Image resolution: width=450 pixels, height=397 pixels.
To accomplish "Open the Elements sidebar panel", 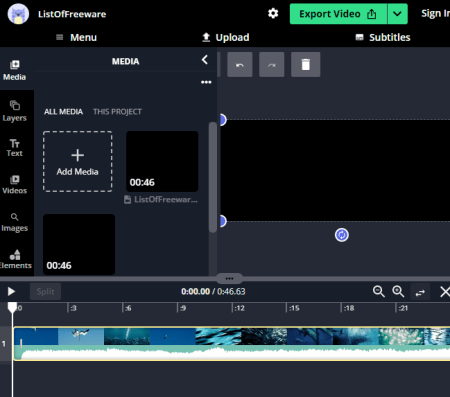I will click(x=15, y=259).
